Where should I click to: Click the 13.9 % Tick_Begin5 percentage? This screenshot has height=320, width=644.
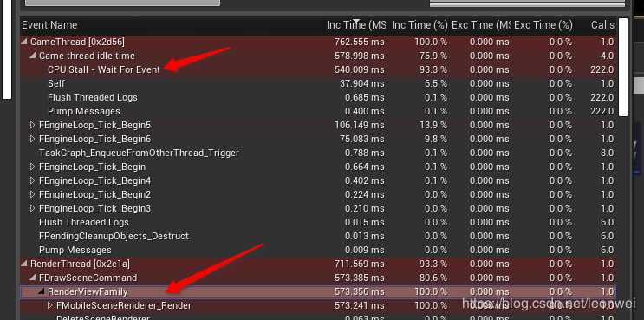click(x=433, y=125)
